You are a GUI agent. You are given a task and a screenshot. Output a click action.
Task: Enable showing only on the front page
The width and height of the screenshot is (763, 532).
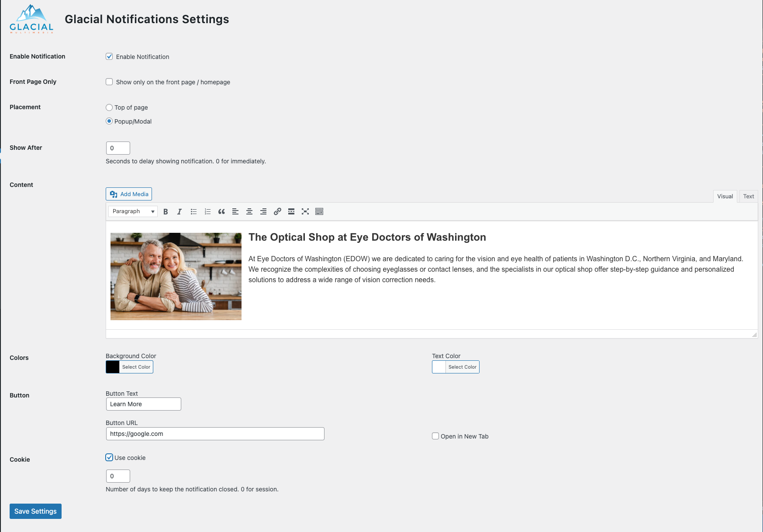pos(109,82)
